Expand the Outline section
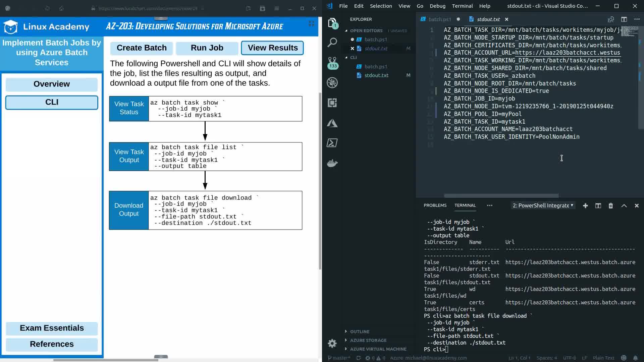644x362 pixels. (360, 331)
